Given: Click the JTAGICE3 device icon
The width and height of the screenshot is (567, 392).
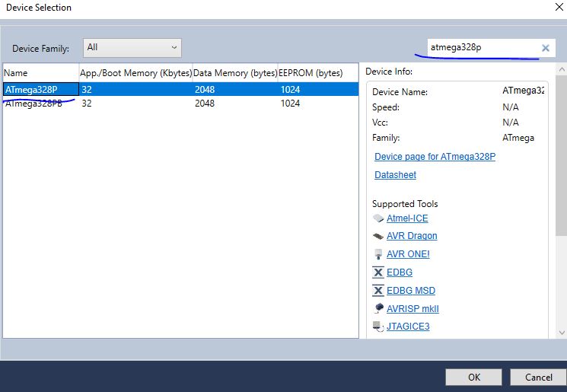Looking at the screenshot, I should coord(378,327).
